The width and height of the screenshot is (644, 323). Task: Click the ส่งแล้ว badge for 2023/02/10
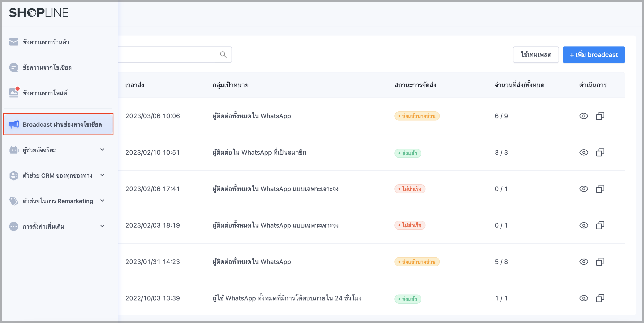[x=408, y=153]
